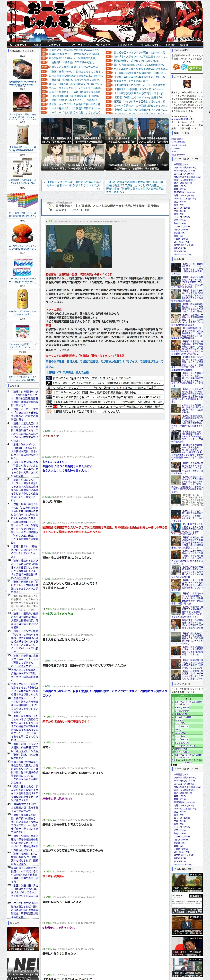Image resolution: width=210 pixels, height=980 pixels.
Task: Open ロシア (1367) in upper category archive
Action: [x=181, y=229]
